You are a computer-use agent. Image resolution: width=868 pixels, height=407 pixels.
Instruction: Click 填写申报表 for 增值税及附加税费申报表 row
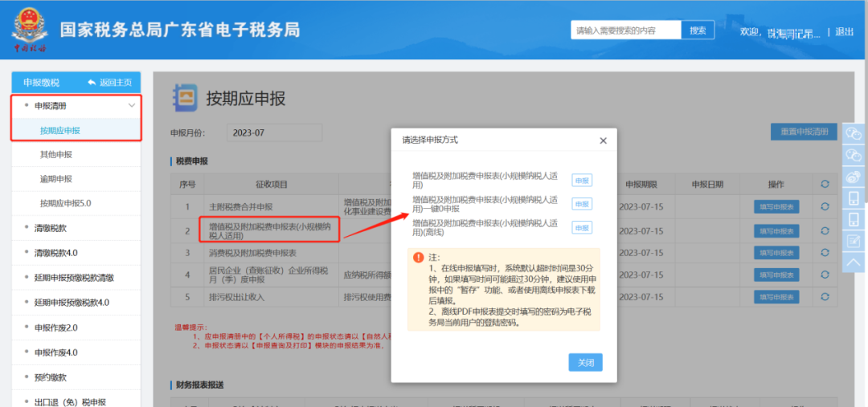click(x=776, y=230)
